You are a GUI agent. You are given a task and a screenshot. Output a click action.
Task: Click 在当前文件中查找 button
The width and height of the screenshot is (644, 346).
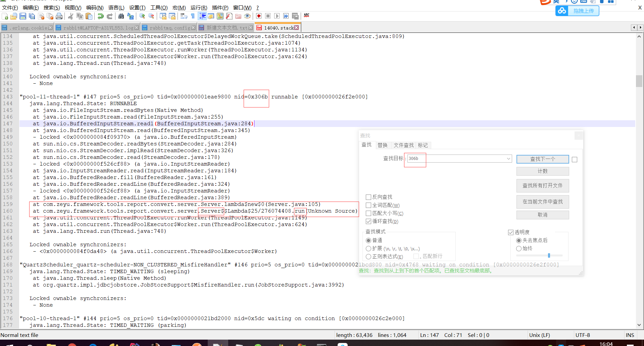(x=543, y=202)
